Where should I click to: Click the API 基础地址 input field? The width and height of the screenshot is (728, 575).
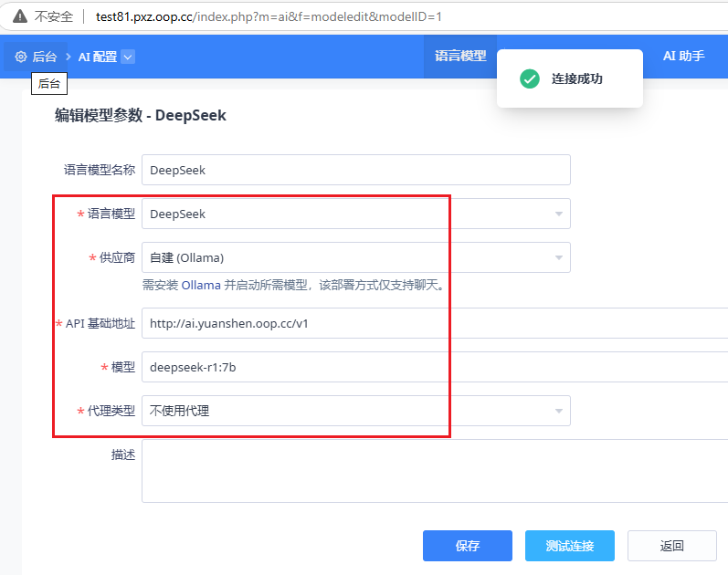(435, 323)
